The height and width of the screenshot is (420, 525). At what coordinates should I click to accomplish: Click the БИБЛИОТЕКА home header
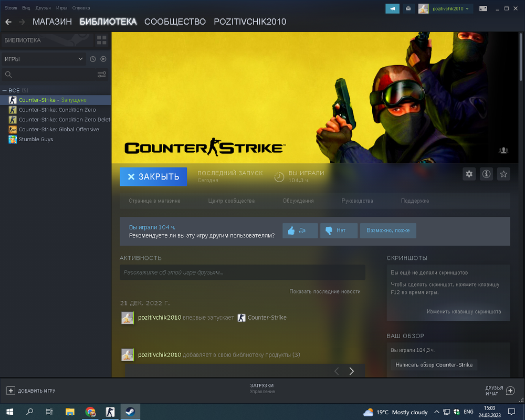click(x=47, y=40)
